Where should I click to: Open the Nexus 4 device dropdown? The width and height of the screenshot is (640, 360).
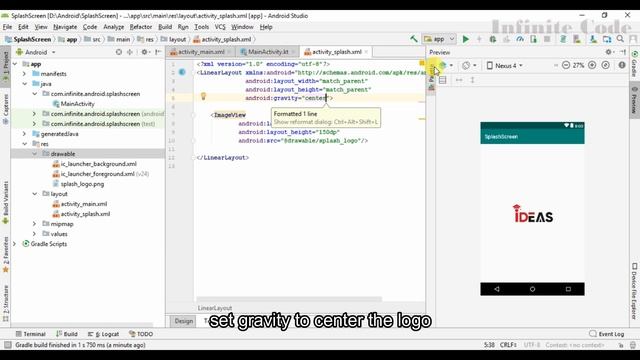pyautogui.click(x=504, y=65)
